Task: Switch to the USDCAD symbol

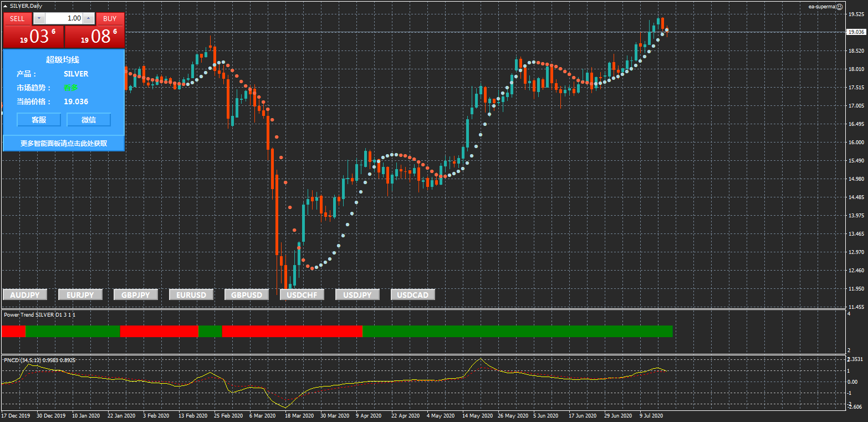Action: click(x=413, y=295)
